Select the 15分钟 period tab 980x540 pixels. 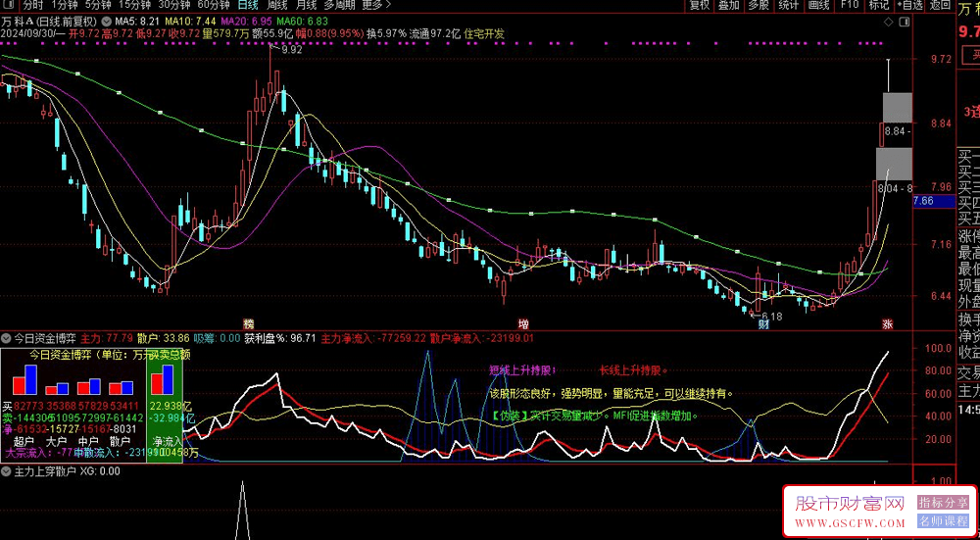pyautogui.click(x=134, y=5)
